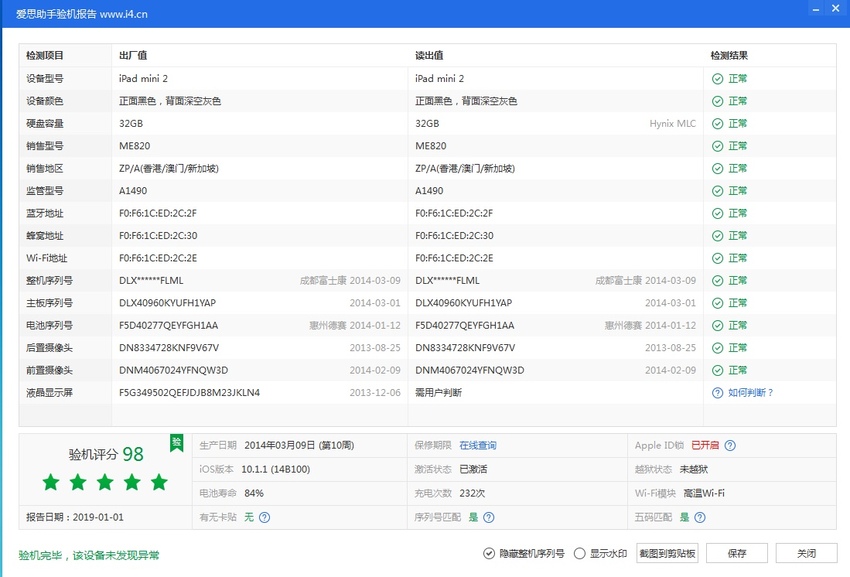Click the Hynix MLC label
The height and width of the screenshot is (577, 850).
(673, 124)
